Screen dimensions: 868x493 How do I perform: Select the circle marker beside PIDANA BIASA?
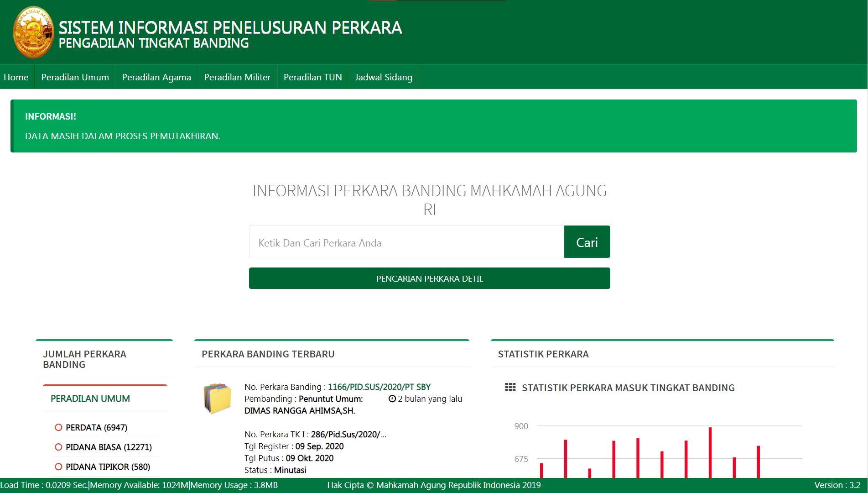[58, 447]
